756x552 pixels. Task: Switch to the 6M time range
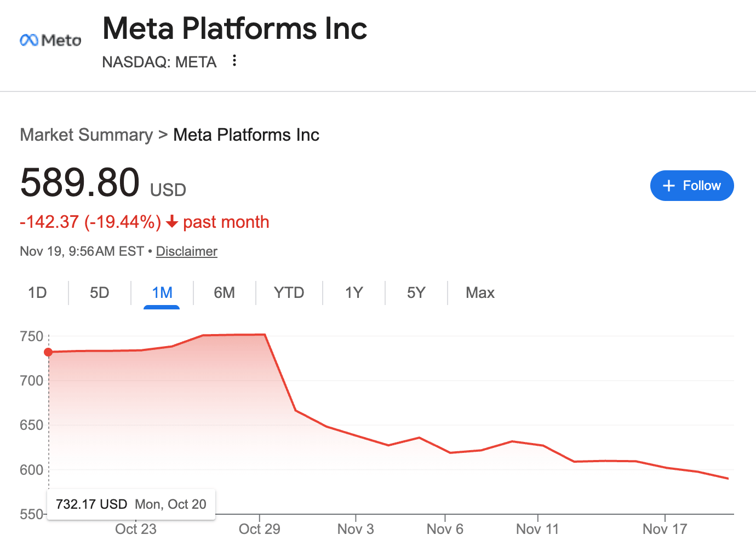(x=224, y=293)
